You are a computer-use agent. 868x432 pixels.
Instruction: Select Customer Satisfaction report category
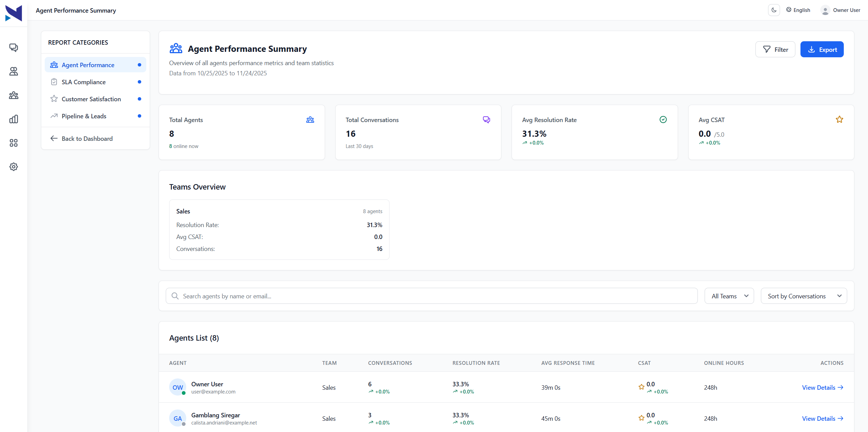pos(95,99)
